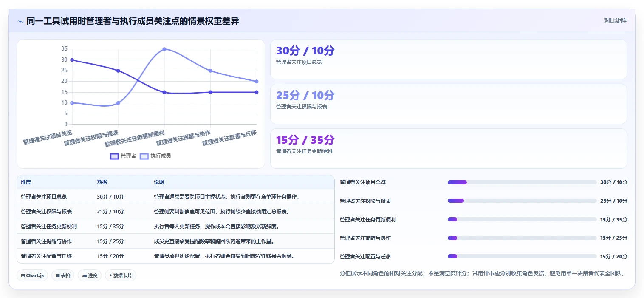Click table cell 管理者关注项目总览
This screenshot has height=298, width=644.
[44, 197]
